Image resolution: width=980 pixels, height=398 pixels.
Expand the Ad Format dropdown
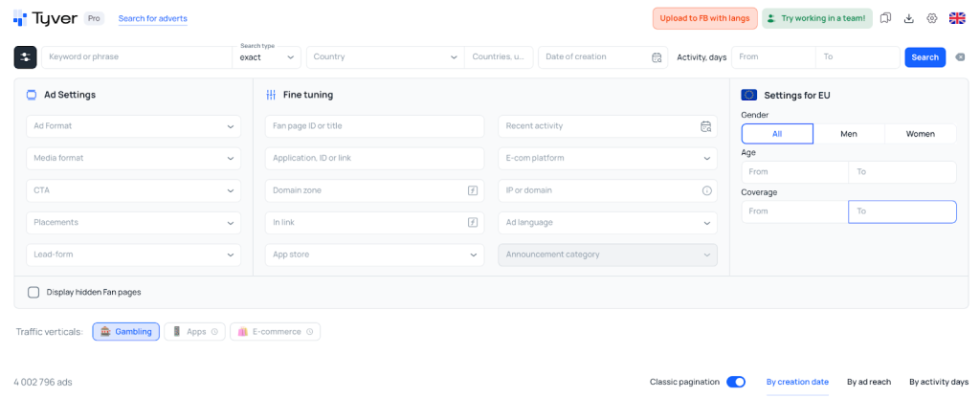click(x=134, y=126)
